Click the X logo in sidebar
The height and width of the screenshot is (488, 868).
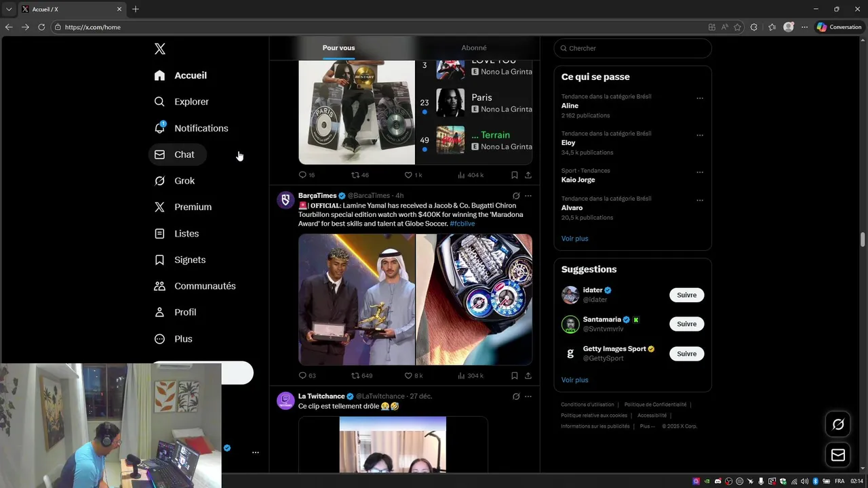pos(160,49)
